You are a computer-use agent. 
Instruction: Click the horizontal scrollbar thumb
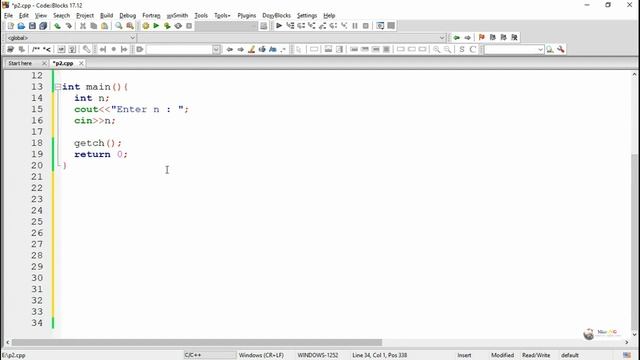point(197,342)
